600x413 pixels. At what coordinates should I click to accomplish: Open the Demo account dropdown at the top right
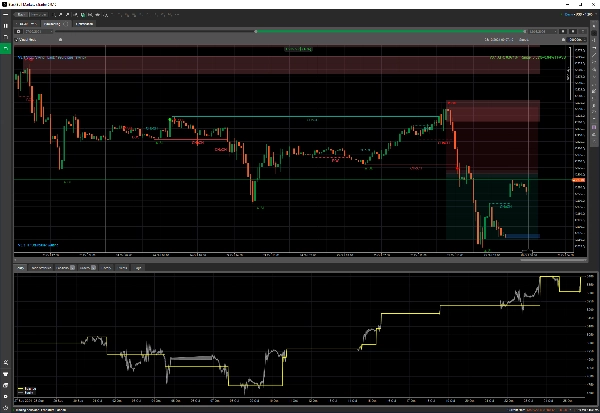[579, 15]
